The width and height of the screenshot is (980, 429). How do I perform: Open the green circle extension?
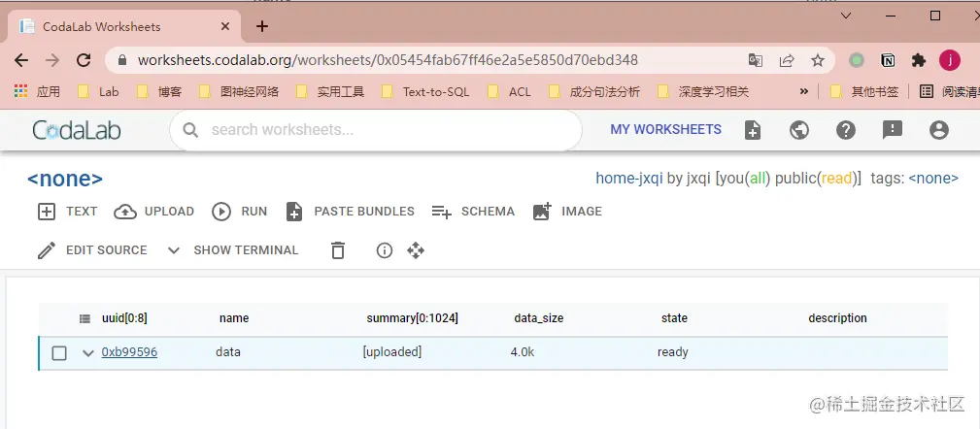[x=857, y=60]
